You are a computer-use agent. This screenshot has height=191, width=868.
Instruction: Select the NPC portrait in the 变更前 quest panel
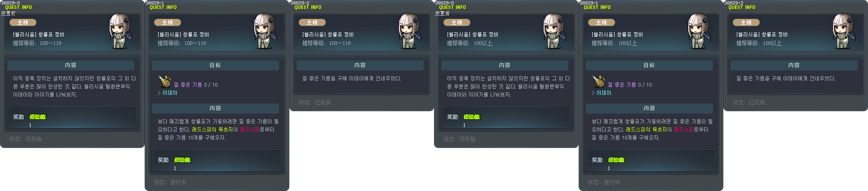(x=120, y=31)
